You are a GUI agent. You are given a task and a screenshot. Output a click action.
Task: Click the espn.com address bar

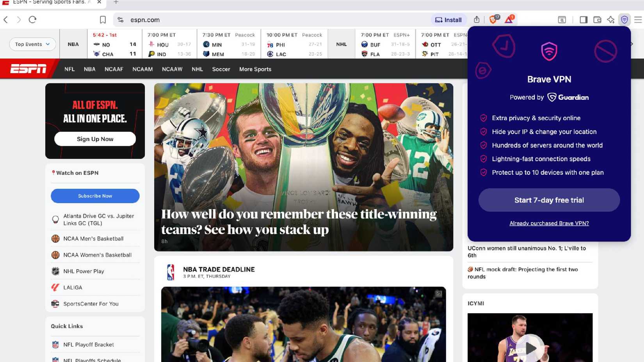tap(145, 20)
